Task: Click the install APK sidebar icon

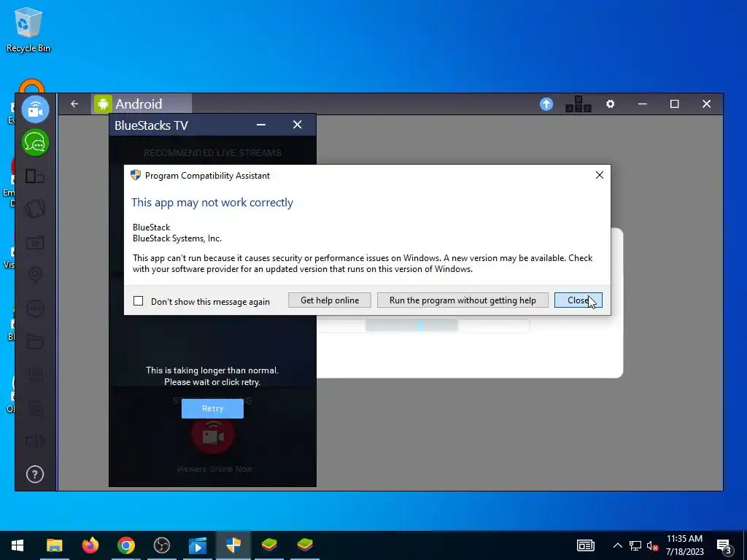Action: click(35, 308)
